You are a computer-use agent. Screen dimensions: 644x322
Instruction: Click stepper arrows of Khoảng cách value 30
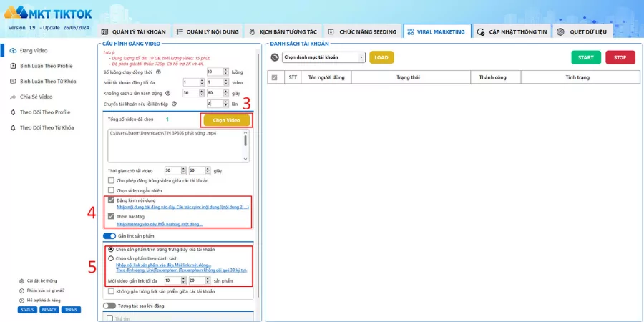[x=202, y=93]
